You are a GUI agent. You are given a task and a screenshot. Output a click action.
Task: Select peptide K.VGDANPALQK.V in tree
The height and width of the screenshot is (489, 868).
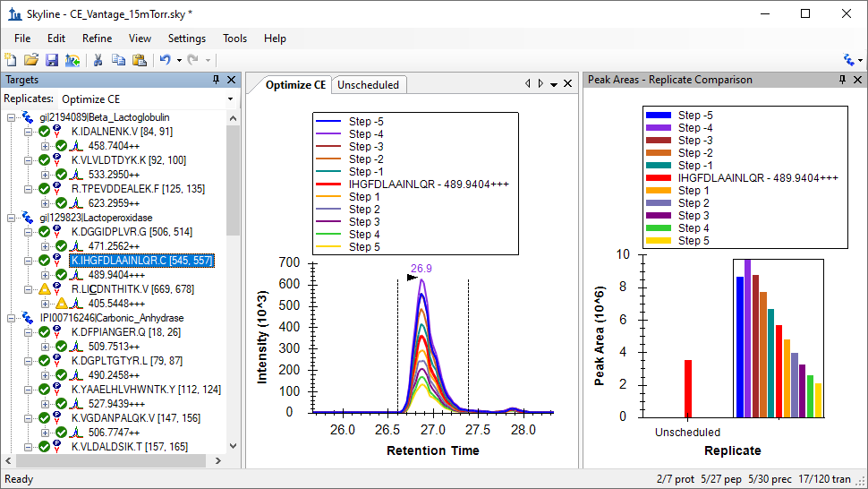point(136,418)
